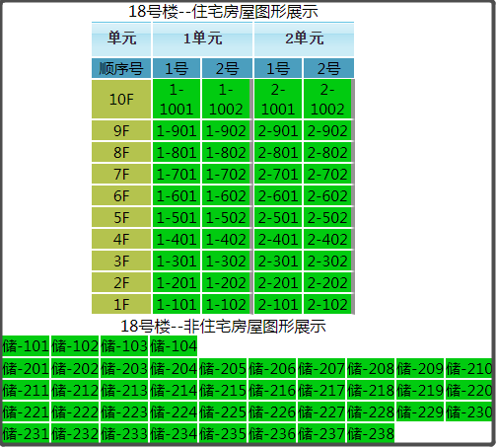Image resolution: width=497 pixels, height=448 pixels.
Task: Choose storage unit 储-229
Action: [x=420, y=411]
